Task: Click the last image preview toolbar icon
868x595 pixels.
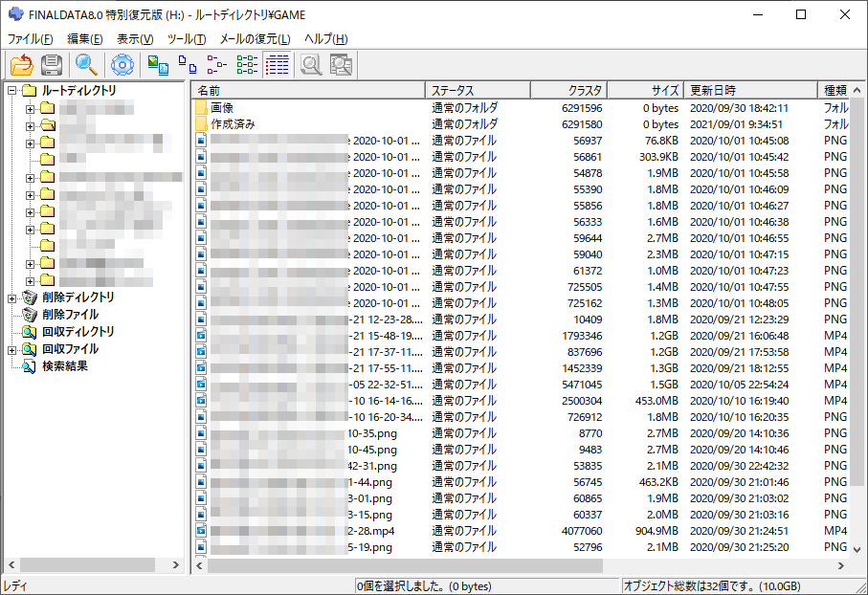Action: pos(341,65)
